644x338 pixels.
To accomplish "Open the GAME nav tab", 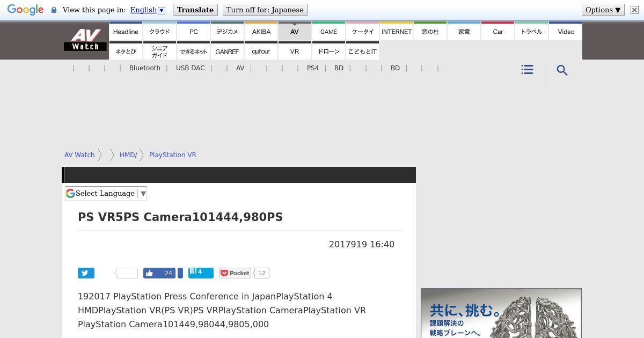I will tap(328, 31).
